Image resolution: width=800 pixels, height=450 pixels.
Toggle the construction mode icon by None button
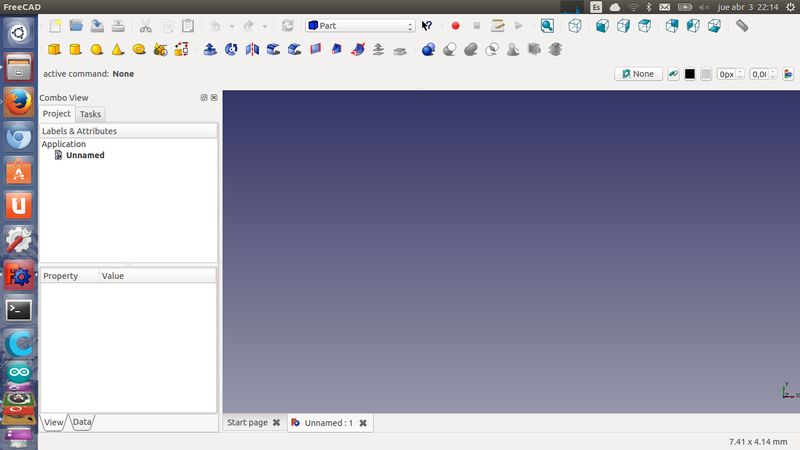click(x=674, y=74)
